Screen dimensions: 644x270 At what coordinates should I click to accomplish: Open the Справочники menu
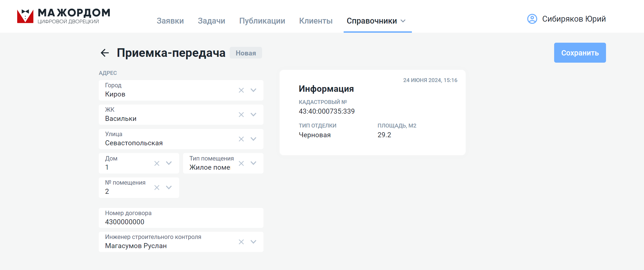pyautogui.click(x=376, y=21)
